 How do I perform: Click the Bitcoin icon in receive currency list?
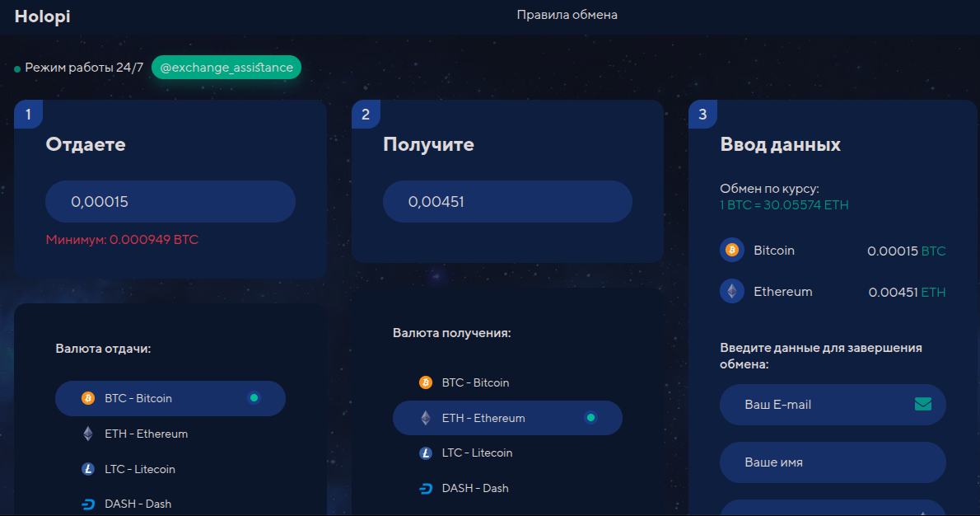(426, 382)
